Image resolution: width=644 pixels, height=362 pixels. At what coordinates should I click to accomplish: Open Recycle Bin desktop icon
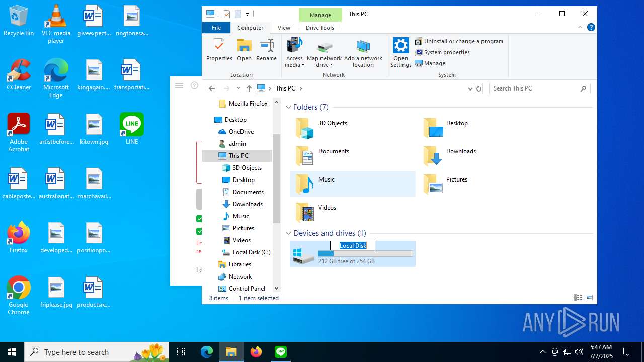click(19, 20)
